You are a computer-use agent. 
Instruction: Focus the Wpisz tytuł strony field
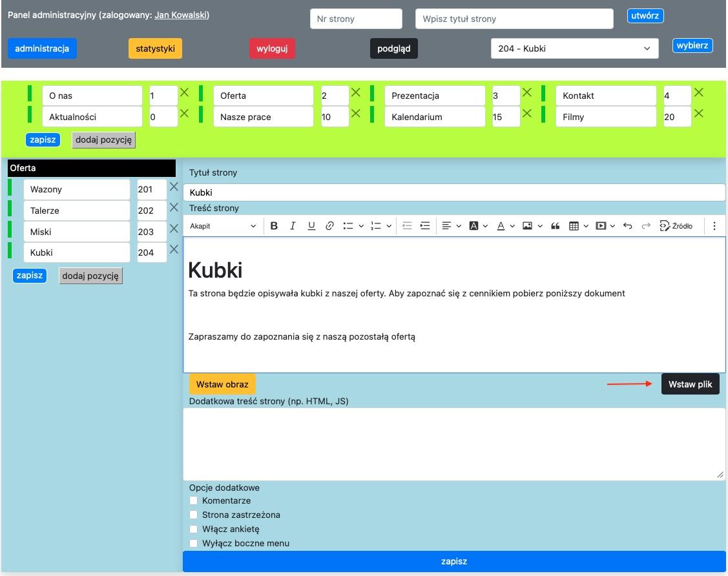coord(514,19)
